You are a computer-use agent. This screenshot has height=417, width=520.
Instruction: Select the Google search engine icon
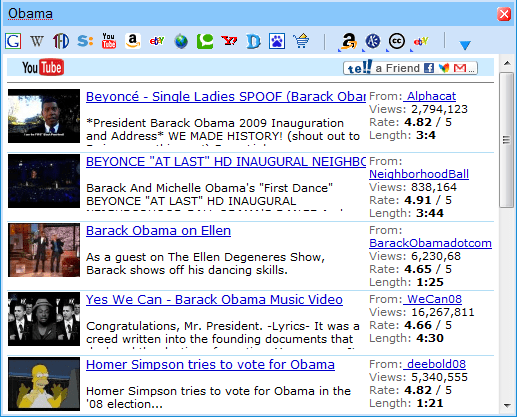(x=13, y=41)
